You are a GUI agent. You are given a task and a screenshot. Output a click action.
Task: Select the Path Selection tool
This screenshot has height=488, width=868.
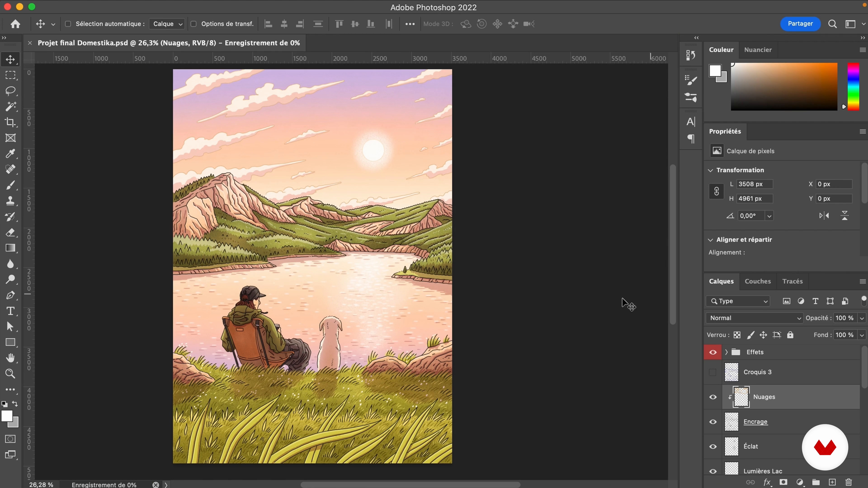point(10,327)
